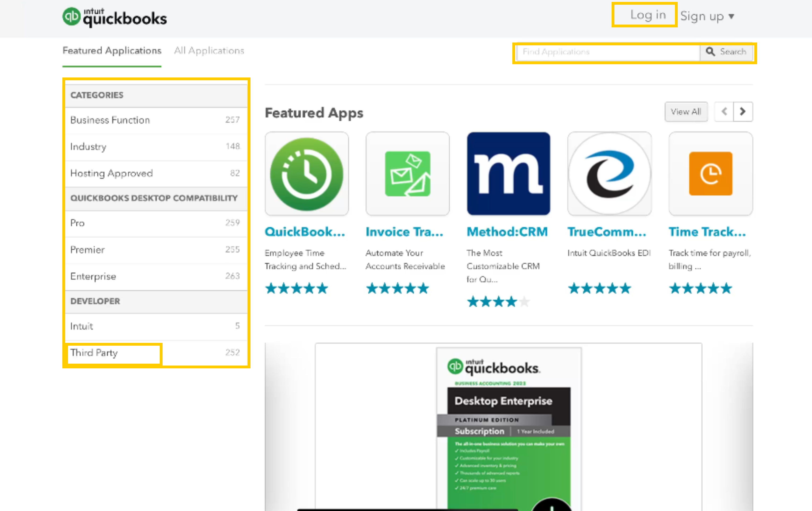Open the TrueCommerce swirl app icon
The height and width of the screenshot is (511, 812).
(609, 174)
